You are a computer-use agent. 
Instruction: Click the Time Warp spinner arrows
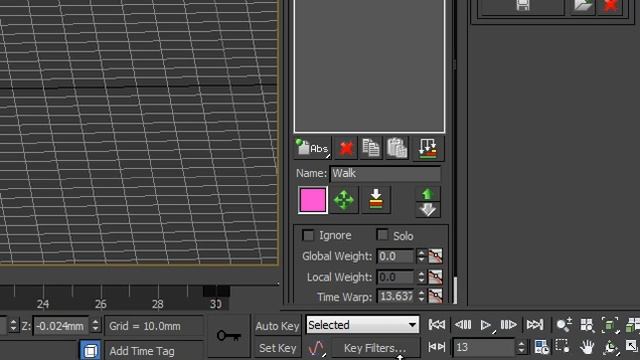pyautogui.click(x=421, y=296)
